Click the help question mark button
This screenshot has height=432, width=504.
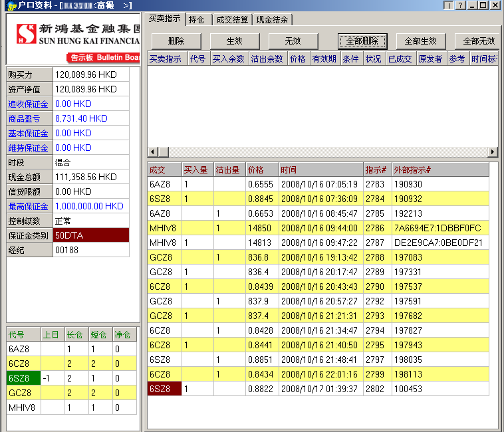[x=461, y=5]
